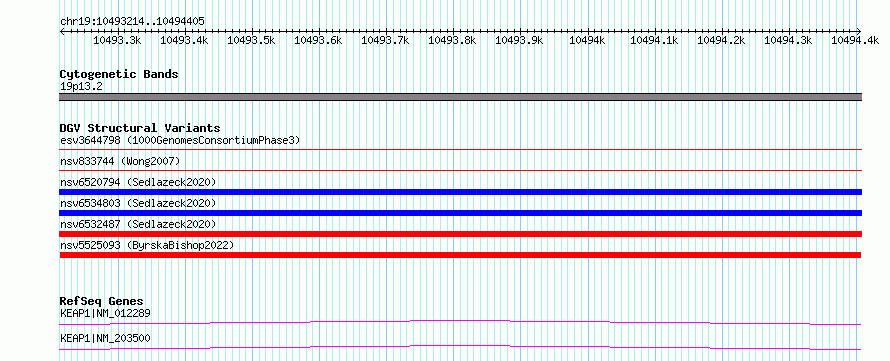890x361 pixels.
Task: Select the red nsv5525093 variant bar
Action: pos(460,255)
